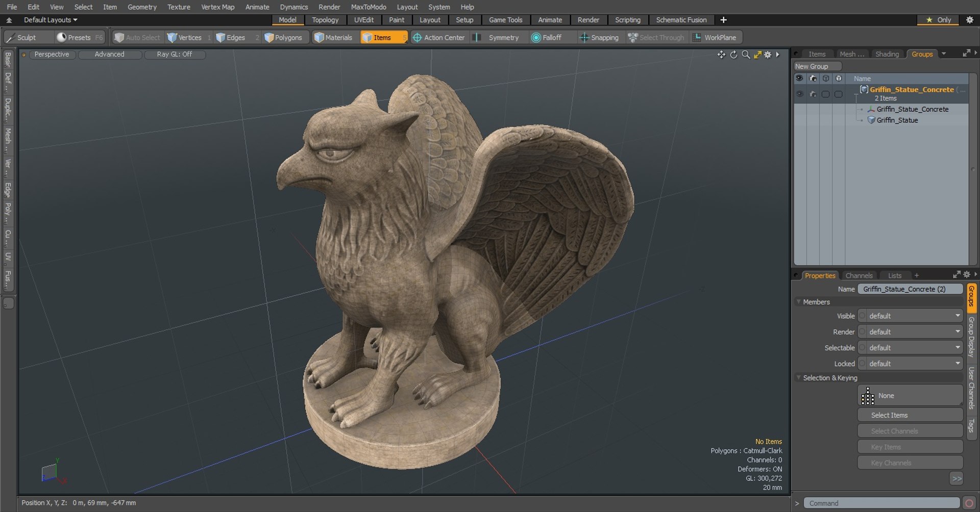Click the double-arrow more button in Properties

point(957,478)
